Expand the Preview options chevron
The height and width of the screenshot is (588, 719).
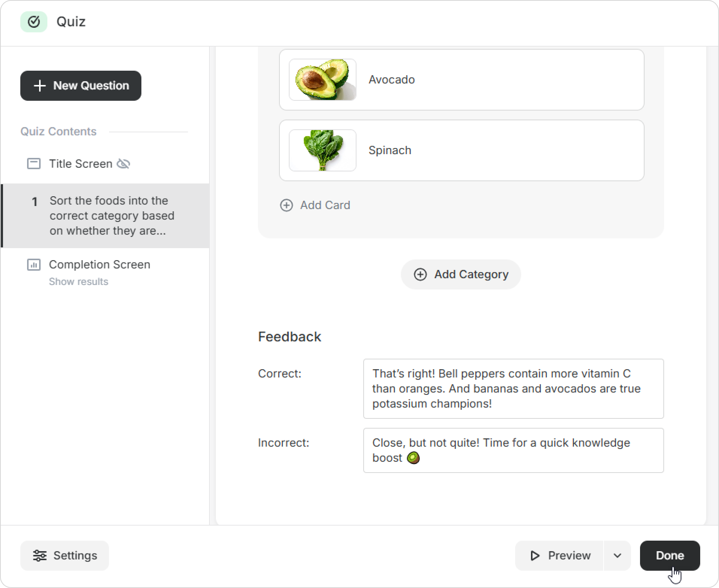617,556
